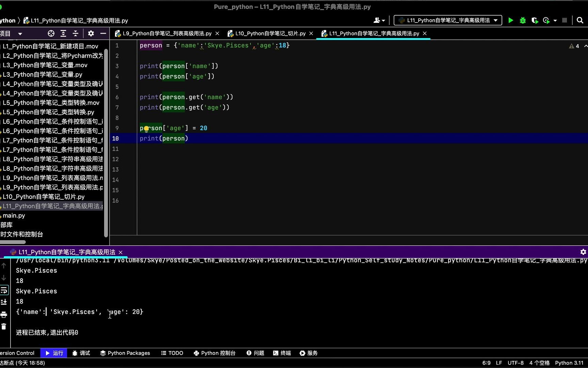
Task: Open profiler run options
Action: tap(546, 20)
